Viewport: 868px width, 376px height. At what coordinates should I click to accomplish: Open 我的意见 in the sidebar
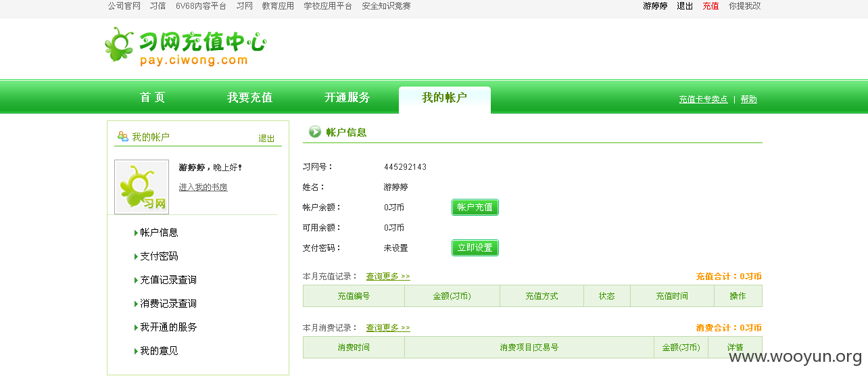[x=159, y=351]
